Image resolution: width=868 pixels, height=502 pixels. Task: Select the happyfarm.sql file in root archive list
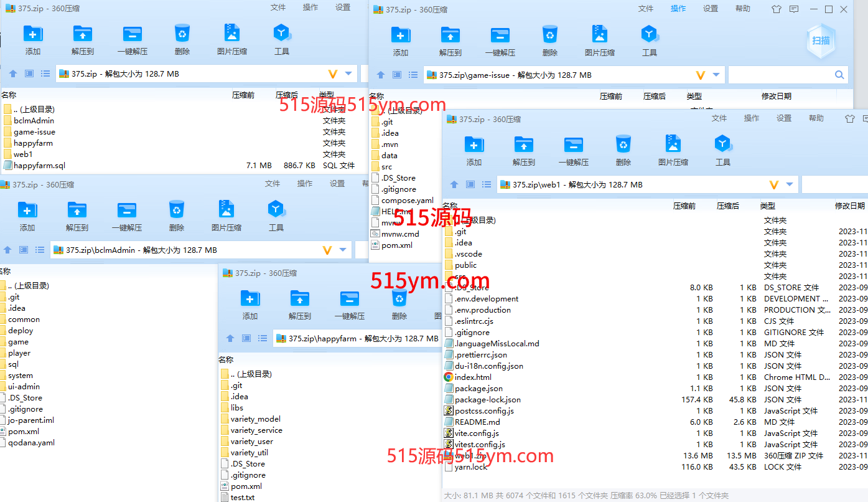39,166
